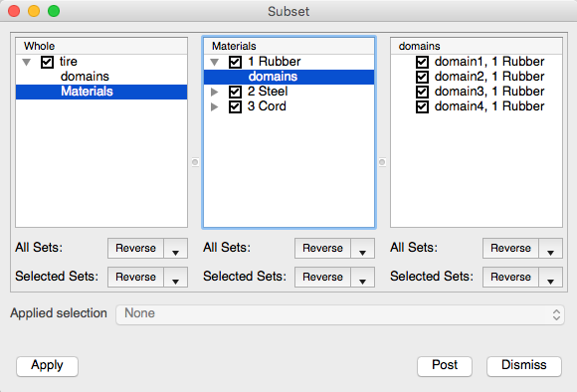This screenshot has height=392, width=577.
Task: Click the Post button
Action: 445,366
